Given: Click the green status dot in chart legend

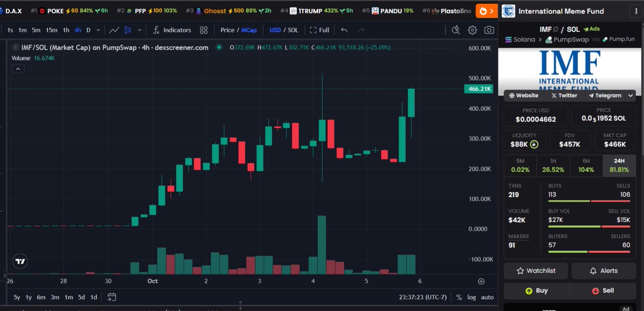Looking at the screenshot, I should point(219,47).
